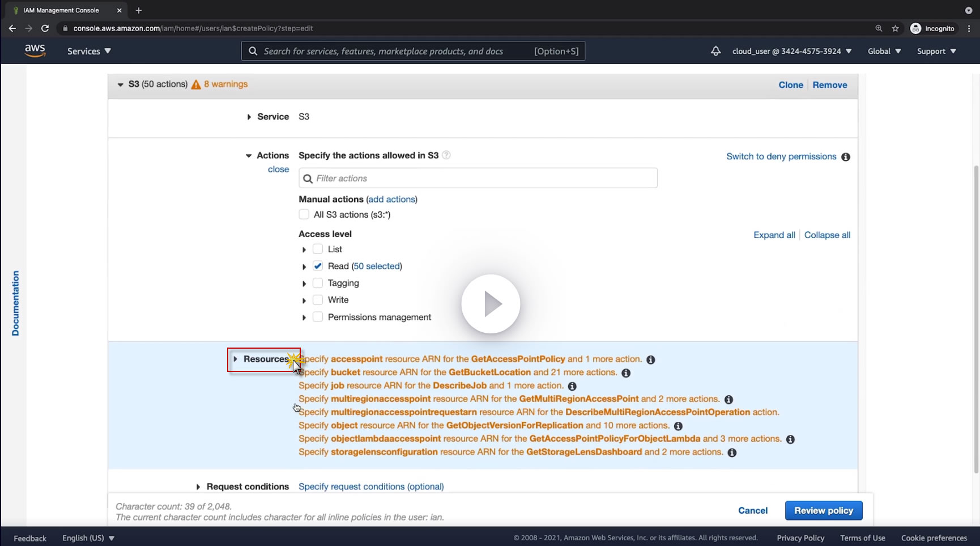This screenshot has width=980, height=546.
Task: Open the notifications bell icon
Action: [715, 51]
